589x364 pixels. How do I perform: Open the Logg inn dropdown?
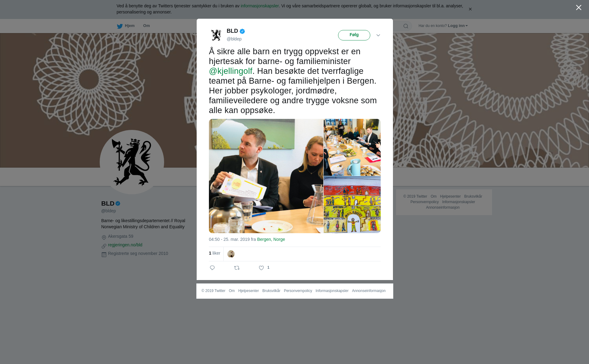pyautogui.click(x=458, y=26)
